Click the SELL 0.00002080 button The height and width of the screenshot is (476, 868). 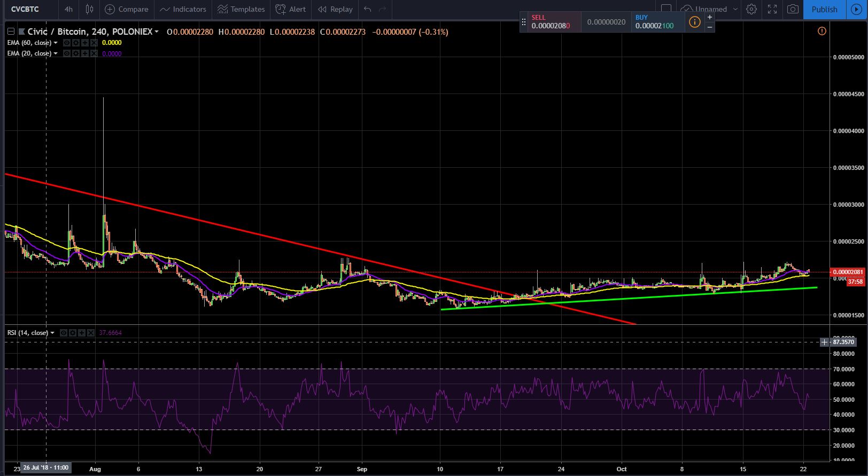pos(553,22)
